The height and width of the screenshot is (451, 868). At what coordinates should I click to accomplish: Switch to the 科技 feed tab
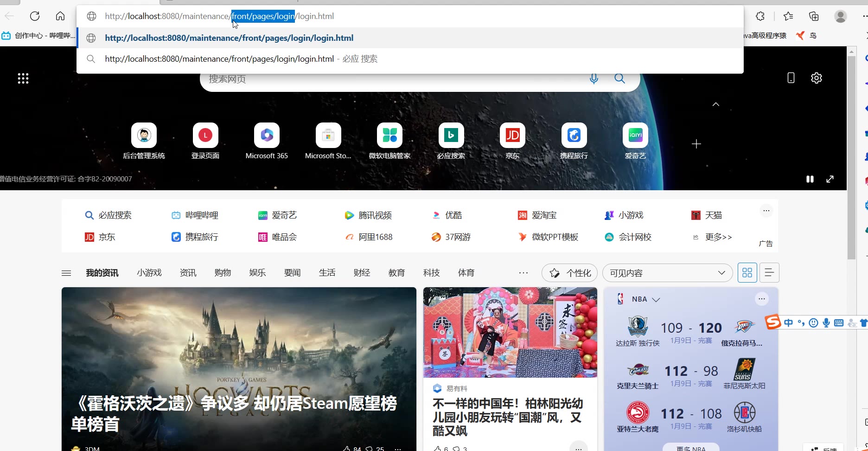(431, 273)
